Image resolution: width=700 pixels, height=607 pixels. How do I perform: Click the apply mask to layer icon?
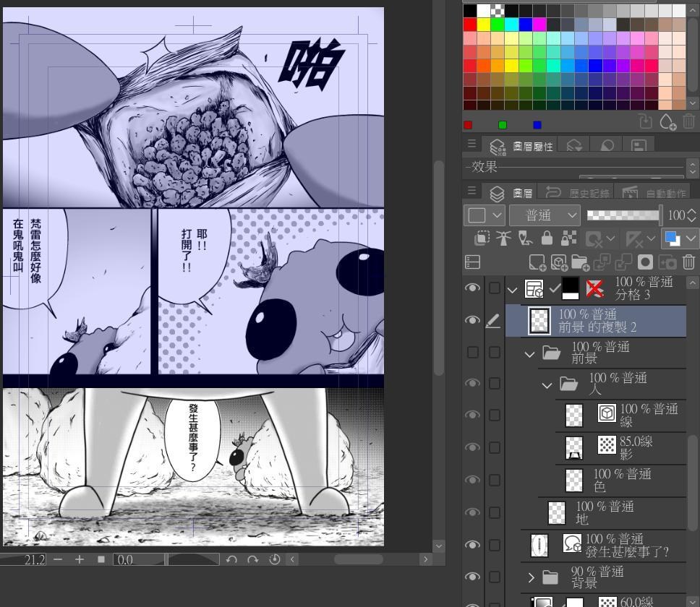point(667,262)
